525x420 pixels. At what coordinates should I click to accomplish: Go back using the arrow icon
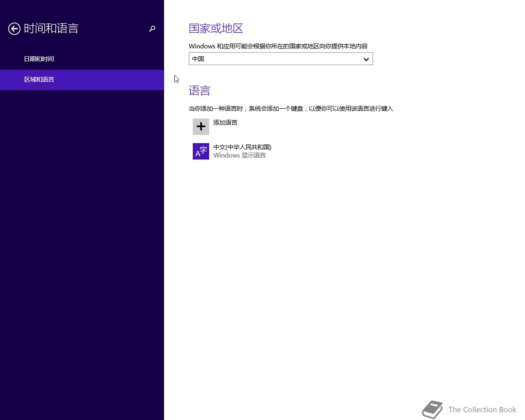(x=14, y=29)
